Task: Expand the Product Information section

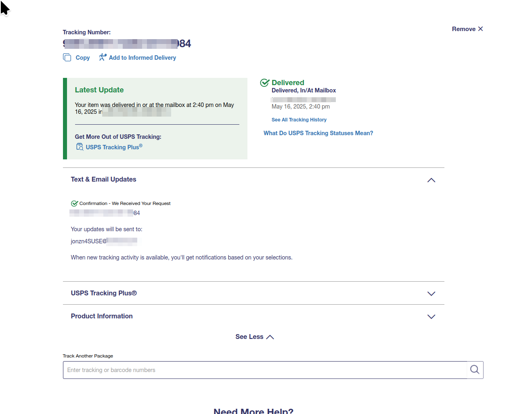Action: pyautogui.click(x=431, y=316)
